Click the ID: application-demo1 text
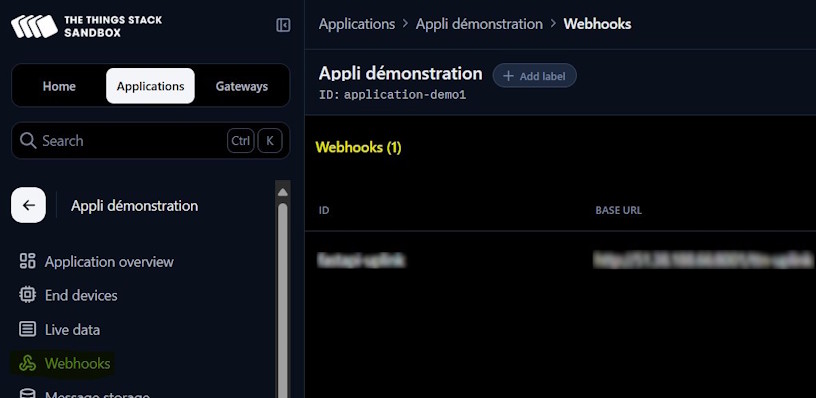The height and width of the screenshot is (398, 816). 392,95
